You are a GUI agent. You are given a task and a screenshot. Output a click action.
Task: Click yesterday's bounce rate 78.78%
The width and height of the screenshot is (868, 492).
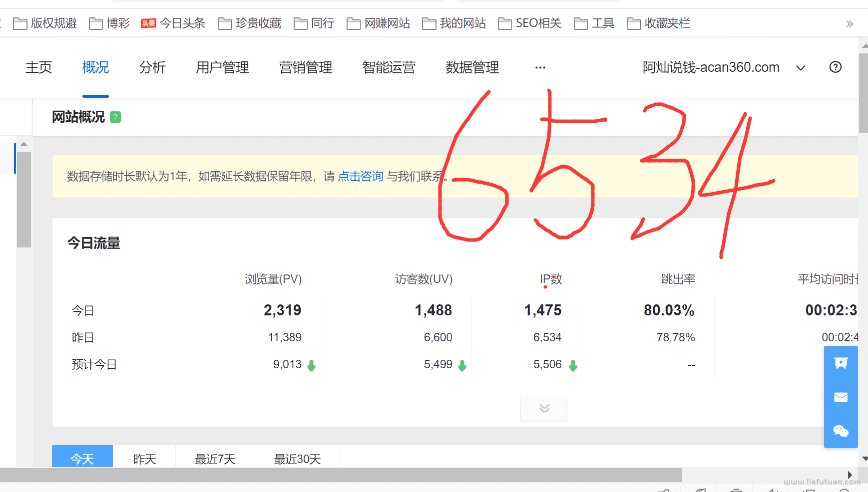click(x=676, y=337)
